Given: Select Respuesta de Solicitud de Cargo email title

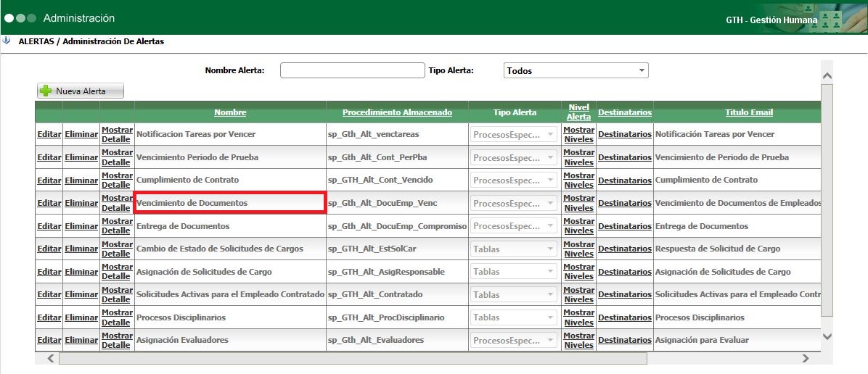Looking at the screenshot, I should (x=718, y=249).
